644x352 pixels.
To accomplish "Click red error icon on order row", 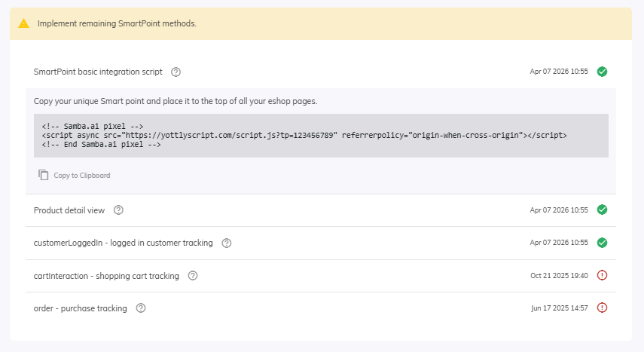I will click(602, 308).
